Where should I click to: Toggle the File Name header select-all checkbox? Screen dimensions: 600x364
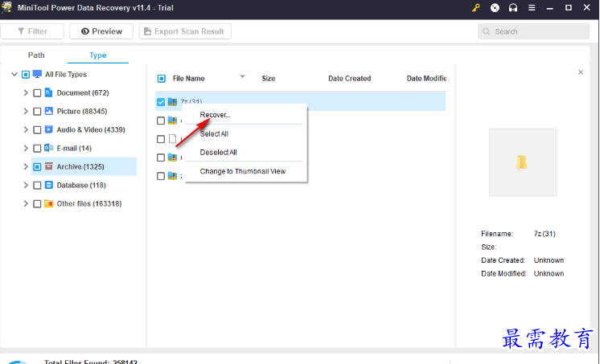tap(161, 79)
